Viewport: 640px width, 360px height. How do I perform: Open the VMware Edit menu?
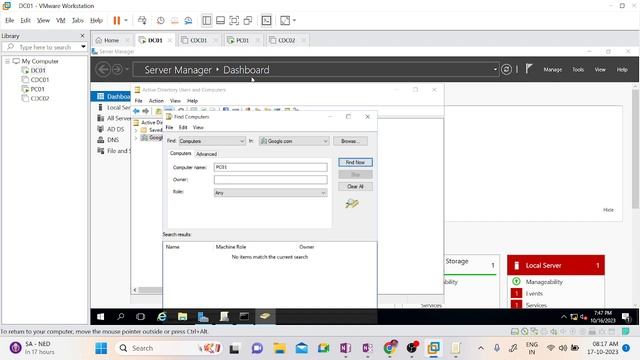click(x=25, y=20)
